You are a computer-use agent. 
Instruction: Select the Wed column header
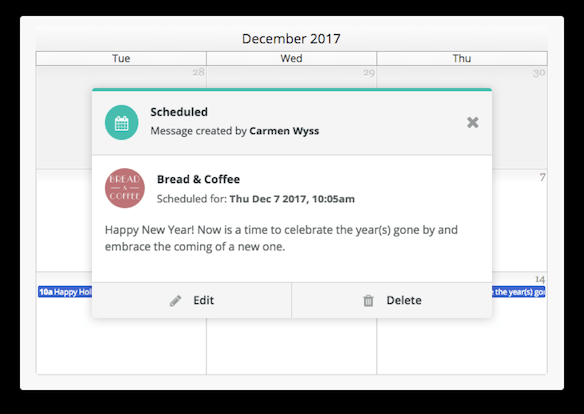point(291,58)
